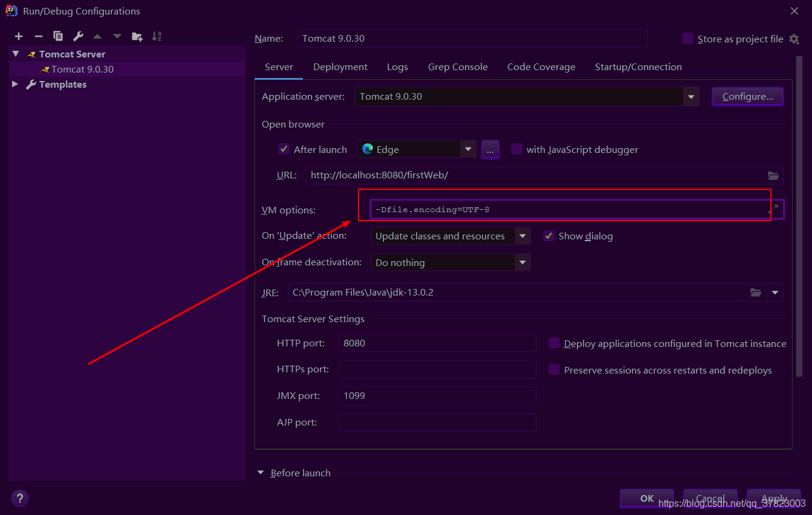Collapse Before launch section
The image size is (812, 515).
point(261,473)
